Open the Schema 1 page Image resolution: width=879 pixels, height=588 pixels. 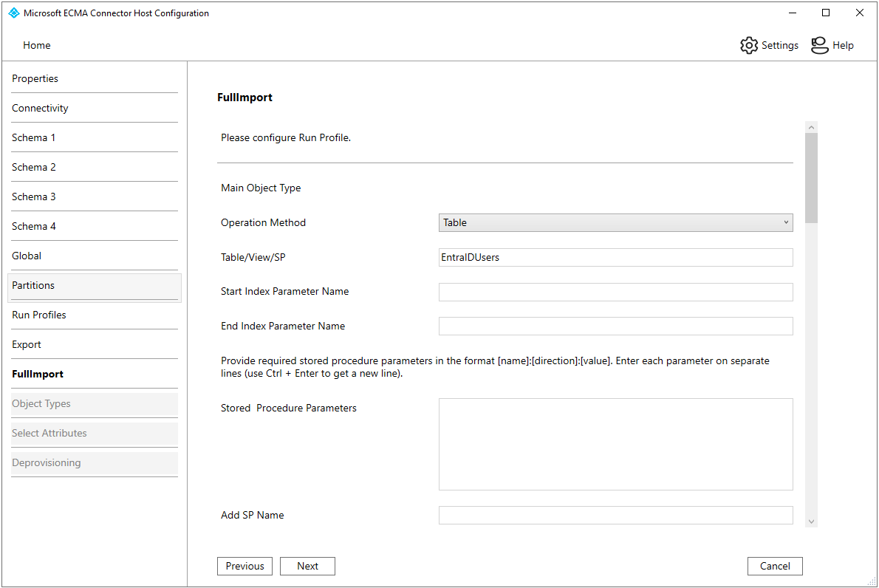34,137
